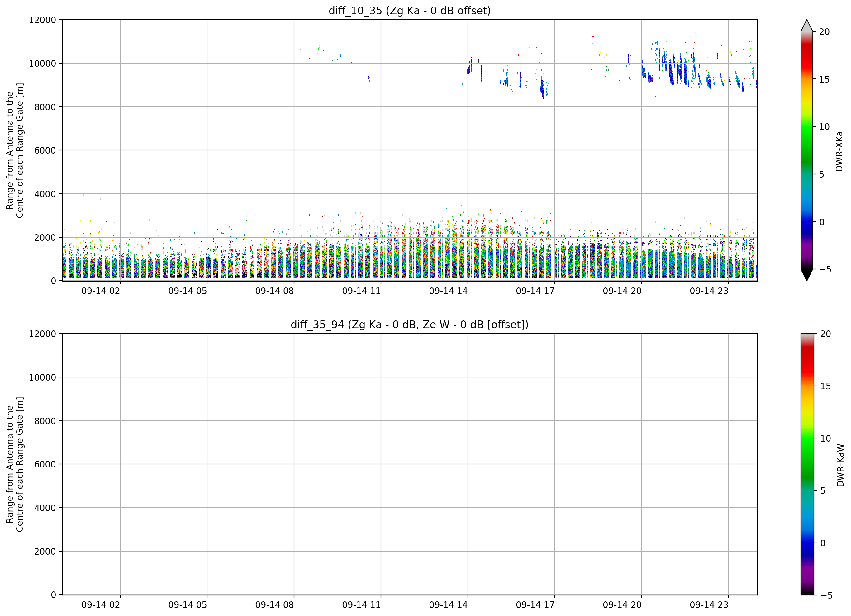Click the 4000 y-tick on the diff_10_35 plot
Screen dimensions: 851x616
45,194
